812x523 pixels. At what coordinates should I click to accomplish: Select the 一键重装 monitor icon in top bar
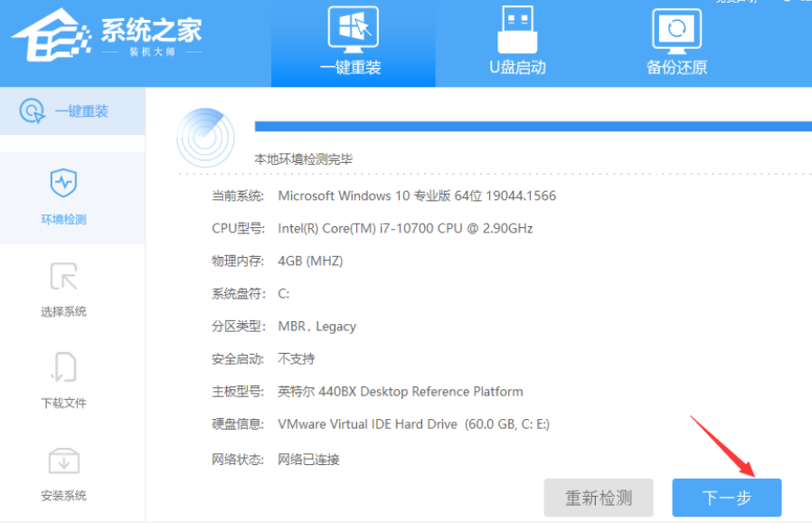point(354,30)
